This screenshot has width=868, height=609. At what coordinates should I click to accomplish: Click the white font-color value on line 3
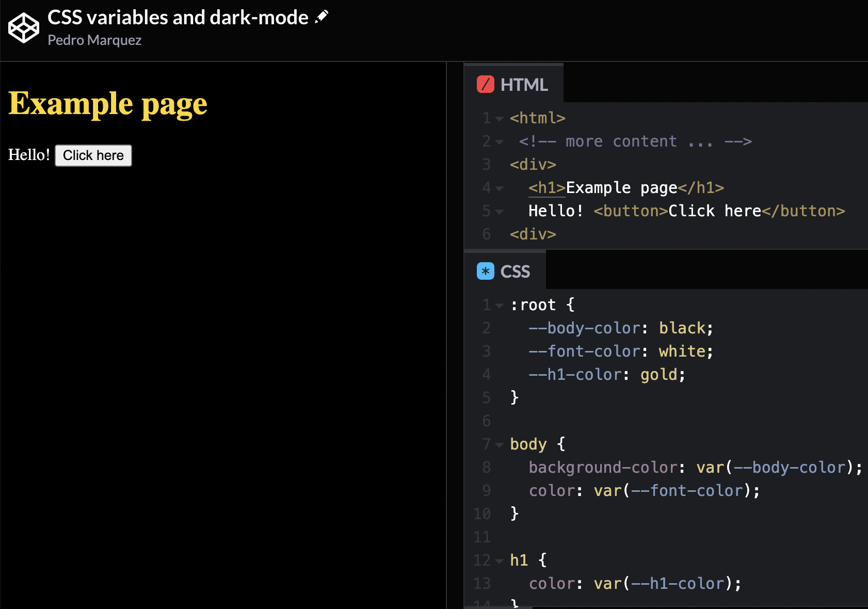(x=681, y=351)
